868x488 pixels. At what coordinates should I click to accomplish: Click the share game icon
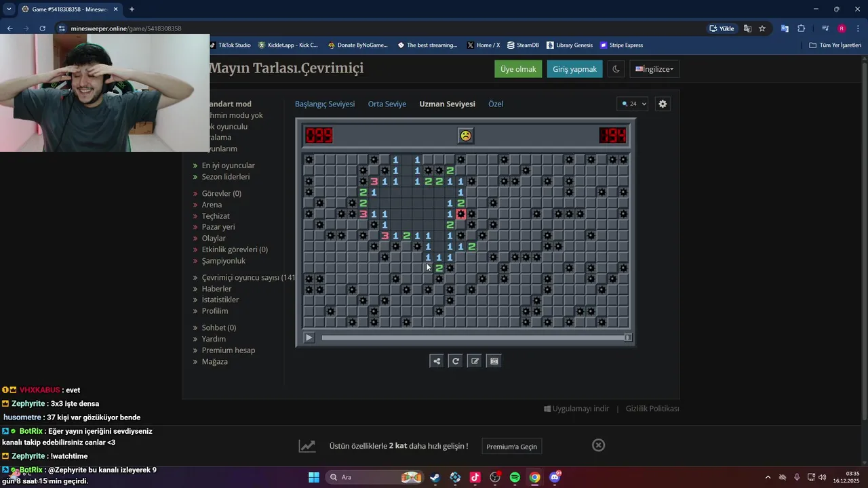(437, 361)
